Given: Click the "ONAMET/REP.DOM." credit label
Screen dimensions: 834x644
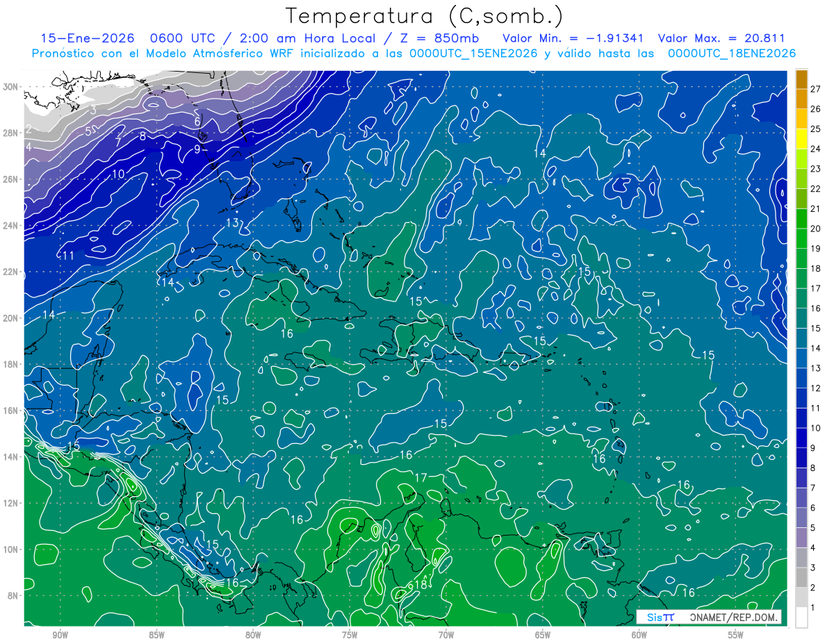Looking at the screenshot, I should pyautogui.click(x=733, y=617).
